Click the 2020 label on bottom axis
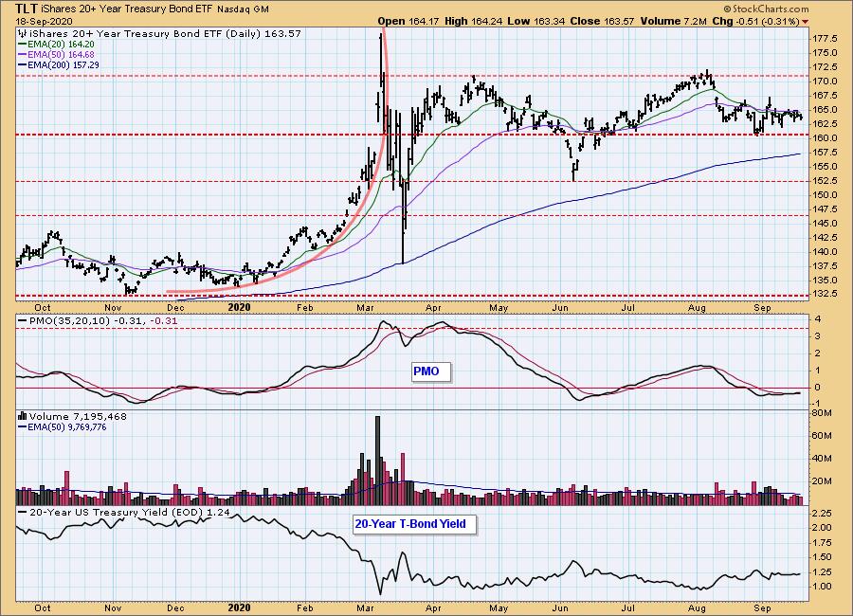 tap(239, 607)
